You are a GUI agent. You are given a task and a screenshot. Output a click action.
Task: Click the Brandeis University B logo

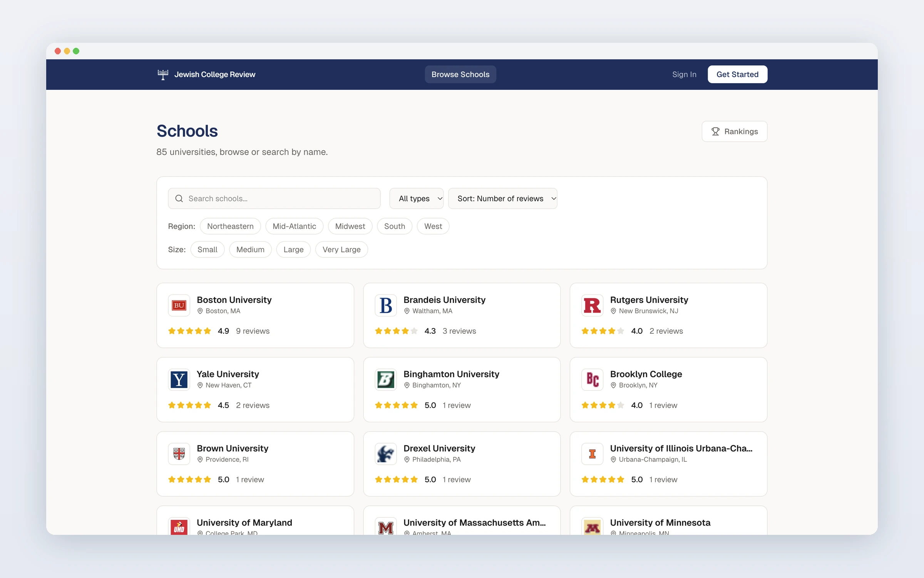pyautogui.click(x=386, y=306)
